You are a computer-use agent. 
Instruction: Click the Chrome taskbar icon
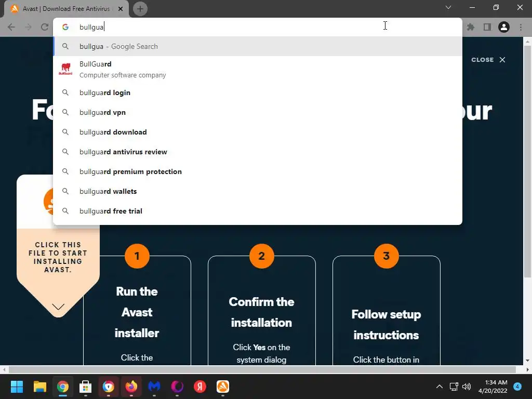tap(63, 387)
